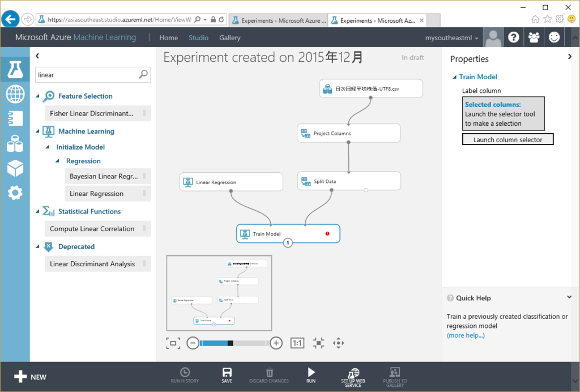Screen dimensions: 580x392
Task: Click the red error indicator on Train Model
Action: pos(327,233)
